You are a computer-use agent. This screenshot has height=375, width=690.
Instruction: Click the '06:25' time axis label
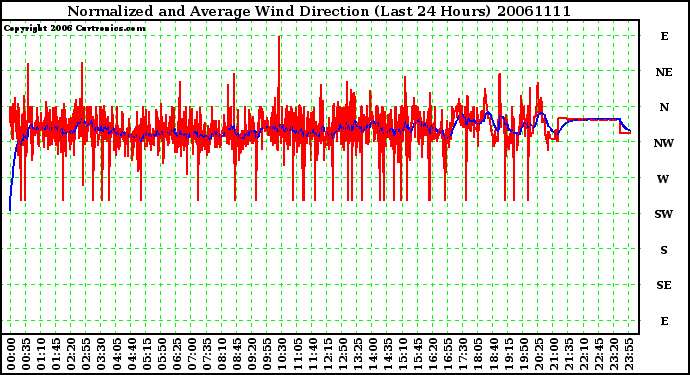[176, 354]
